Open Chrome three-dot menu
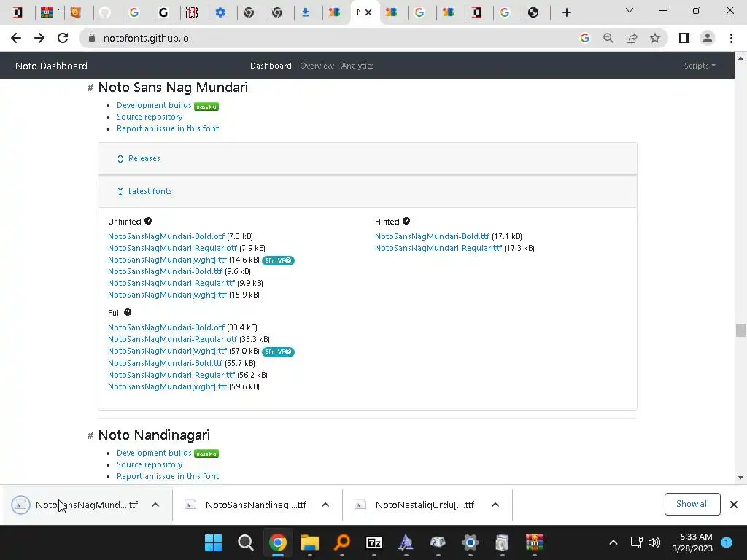 coord(731,38)
